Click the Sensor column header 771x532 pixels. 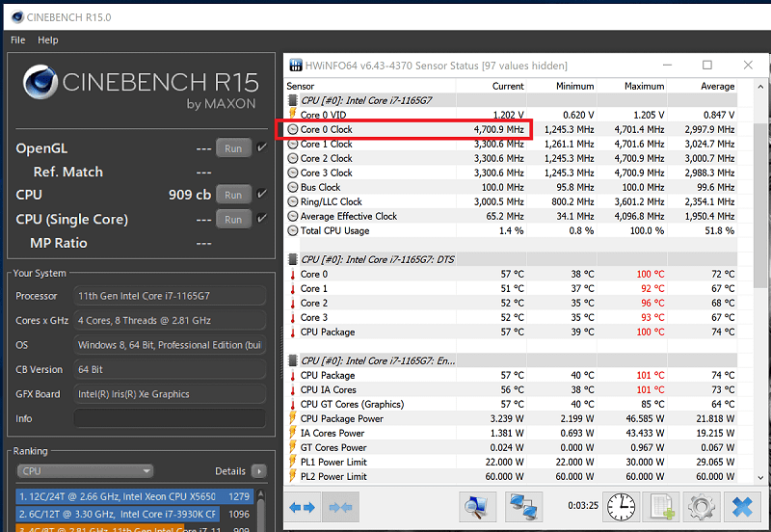370,86
